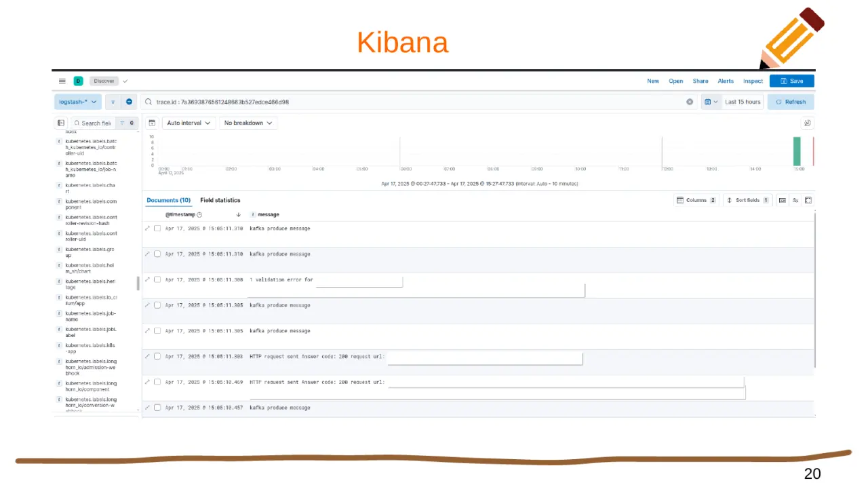Screen dimensions: 868x489
Task: Click the green histogram bar near 15:00
Action: click(x=797, y=151)
